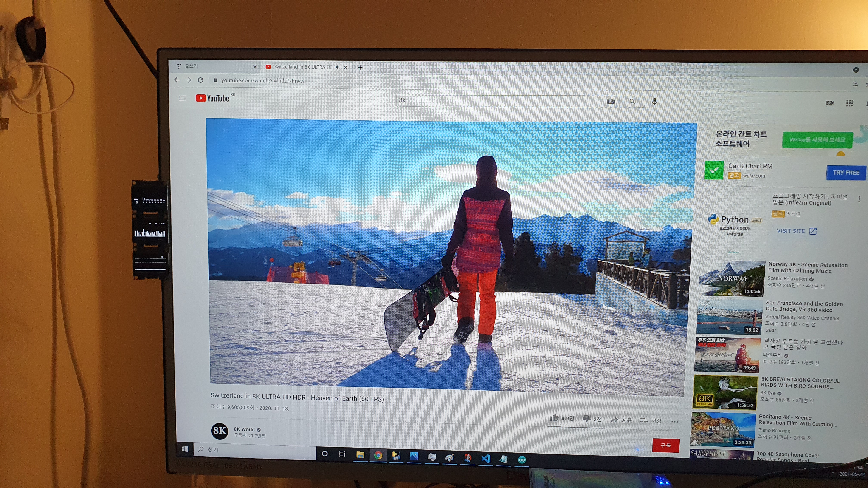The height and width of the screenshot is (488, 868).
Task: Open the three-dot more actions menu
Action: click(x=674, y=422)
